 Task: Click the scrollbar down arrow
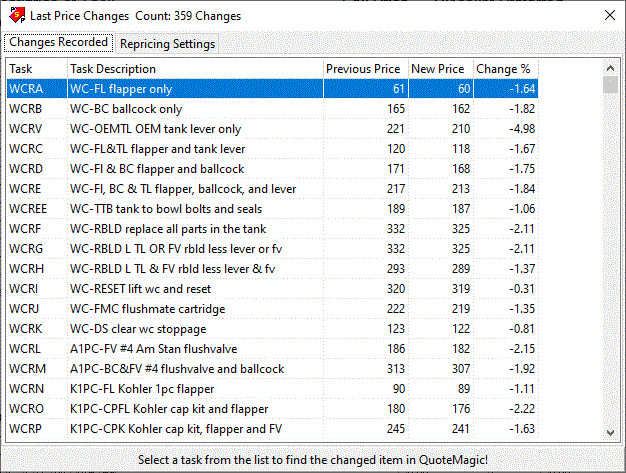click(x=610, y=431)
